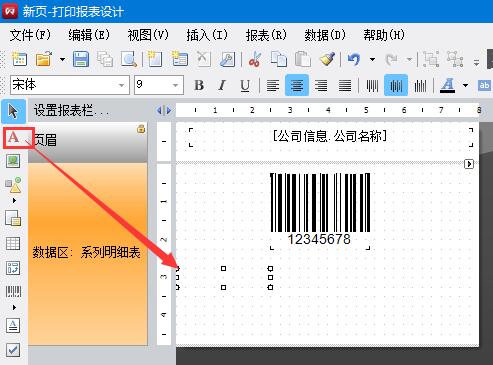Expand the font color dropdown arrow
Screen dimensions: 493x365
[465, 85]
